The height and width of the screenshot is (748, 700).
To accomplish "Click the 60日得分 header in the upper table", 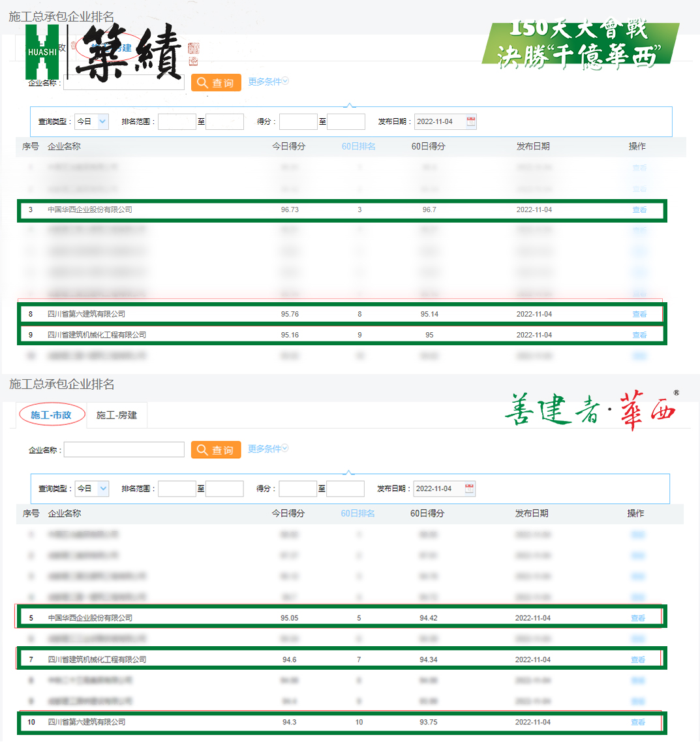I will pos(428,146).
